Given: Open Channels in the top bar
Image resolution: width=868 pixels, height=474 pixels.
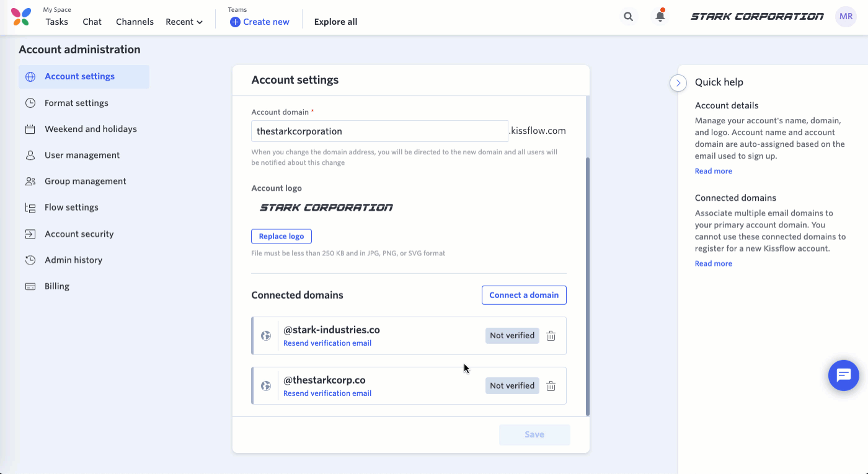Looking at the screenshot, I should 135,22.
